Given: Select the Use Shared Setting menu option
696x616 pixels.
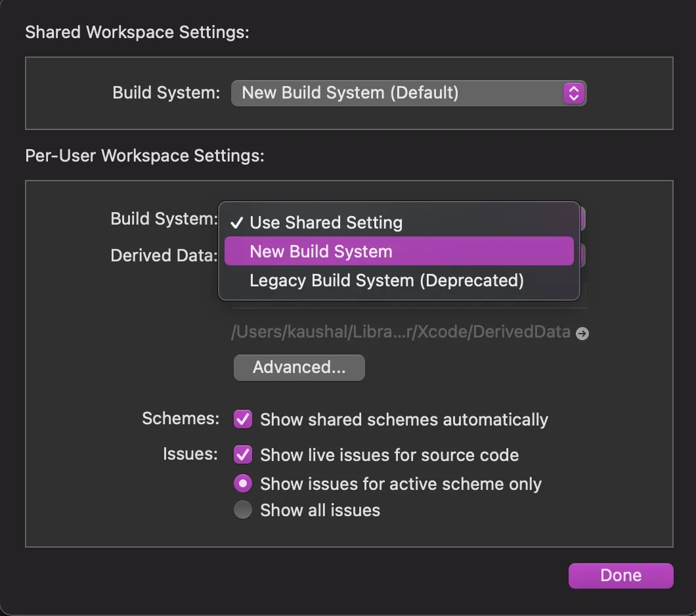Looking at the screenshot, I should tap(326, 223).
